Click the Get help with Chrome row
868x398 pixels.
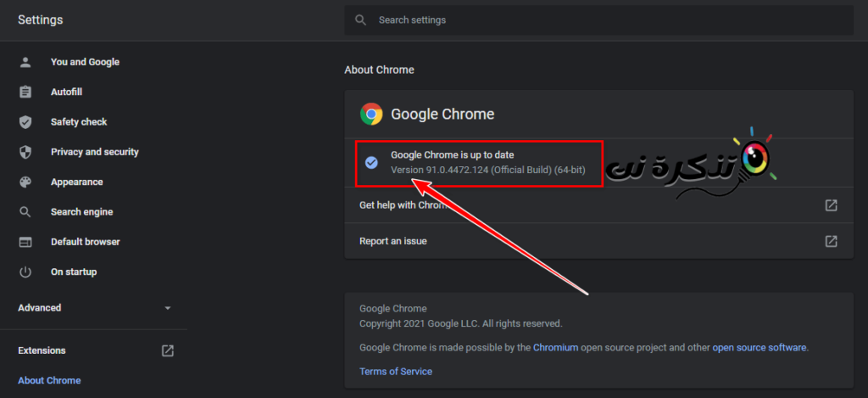click(x=598, y=205)
